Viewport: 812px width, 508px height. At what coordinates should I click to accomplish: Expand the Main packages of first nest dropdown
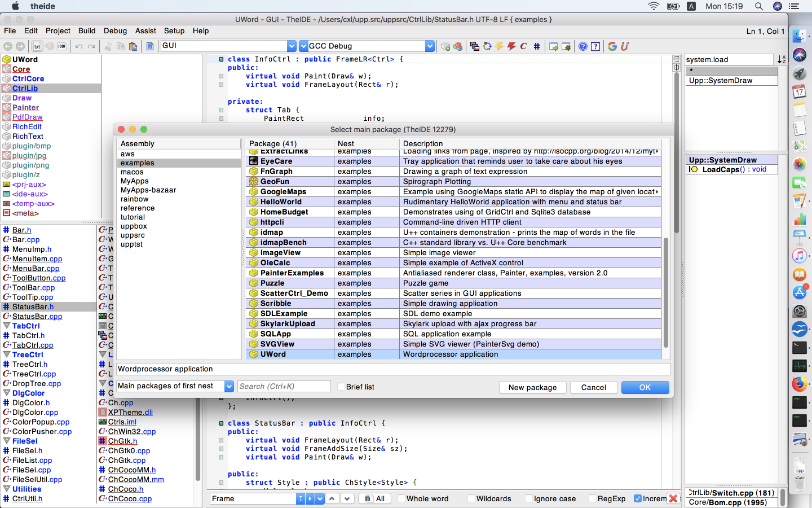[x=229, y=386]
